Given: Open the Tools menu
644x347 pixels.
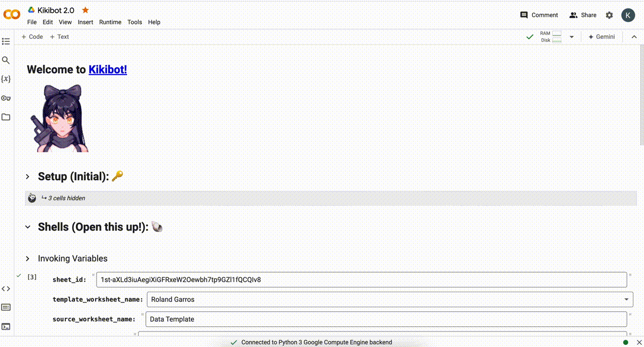Looking at the screenshot, I should pyautogui.click(x=135, y=22).
